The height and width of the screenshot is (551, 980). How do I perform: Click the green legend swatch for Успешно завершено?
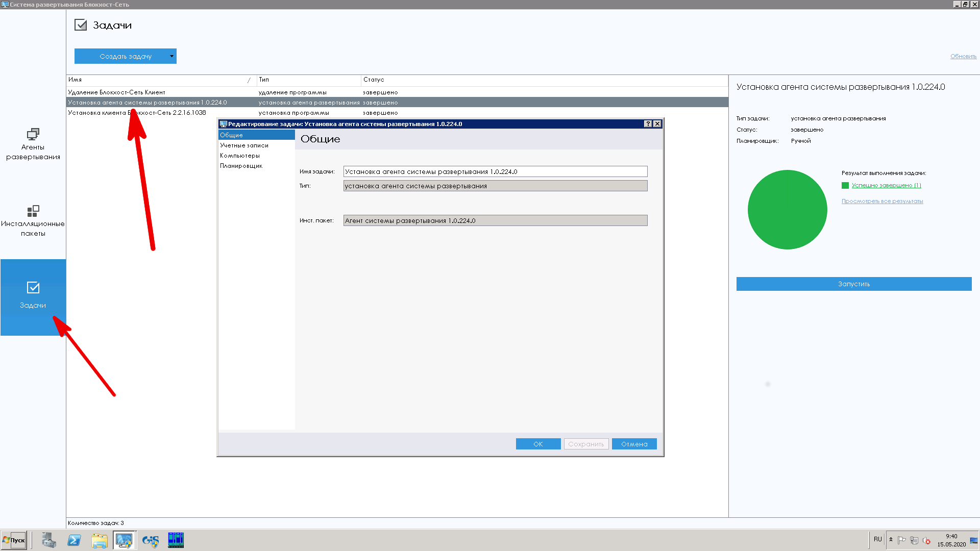(x=845, y=185)
